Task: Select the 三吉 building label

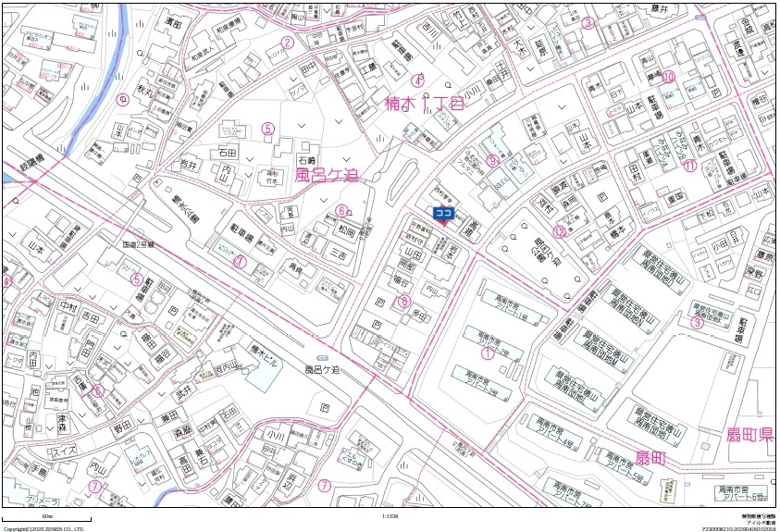Action: coord(340,252)
